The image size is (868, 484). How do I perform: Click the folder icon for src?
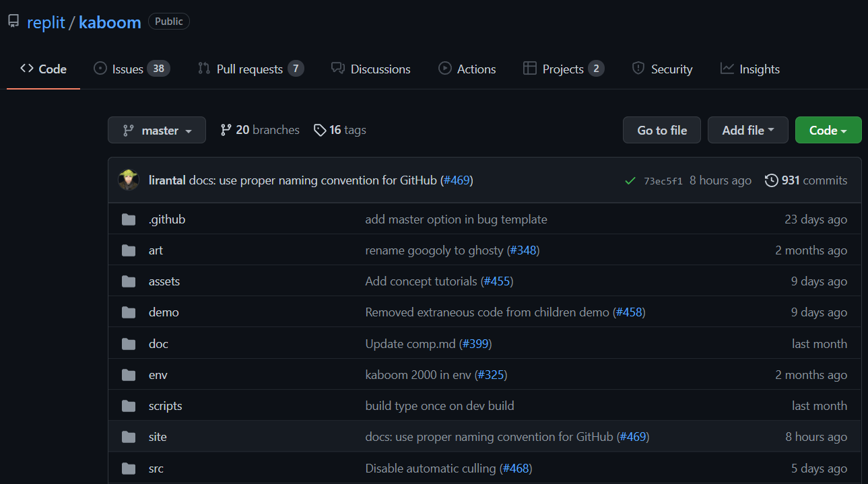click(x=129, y=469)
